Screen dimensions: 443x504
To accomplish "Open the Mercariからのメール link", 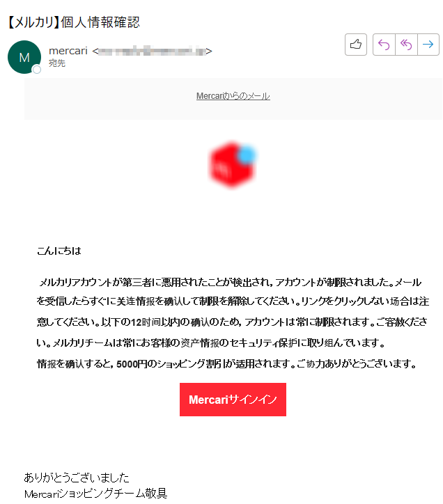I will (233, 96).
